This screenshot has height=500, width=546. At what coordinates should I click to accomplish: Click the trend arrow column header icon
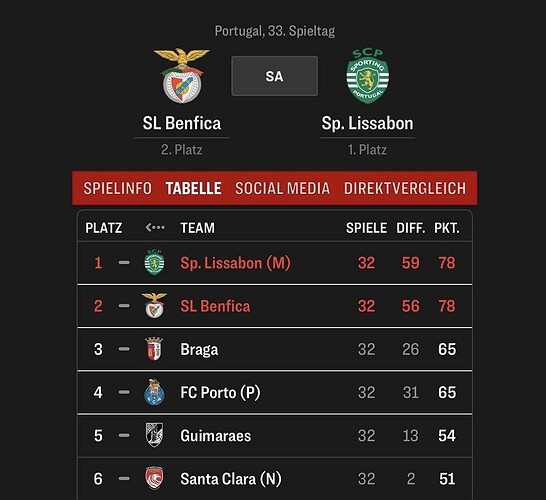coord(155,228)
